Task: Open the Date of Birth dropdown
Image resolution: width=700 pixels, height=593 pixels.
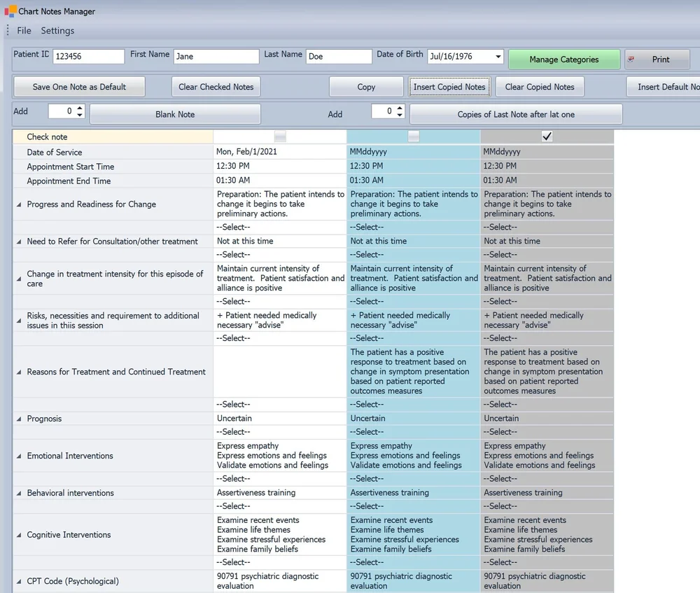Action: click(498, 55)
